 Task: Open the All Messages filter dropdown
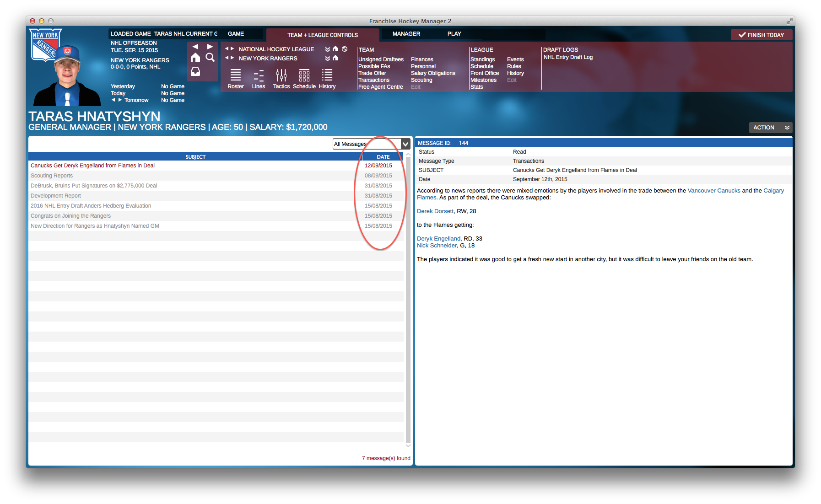405,144
